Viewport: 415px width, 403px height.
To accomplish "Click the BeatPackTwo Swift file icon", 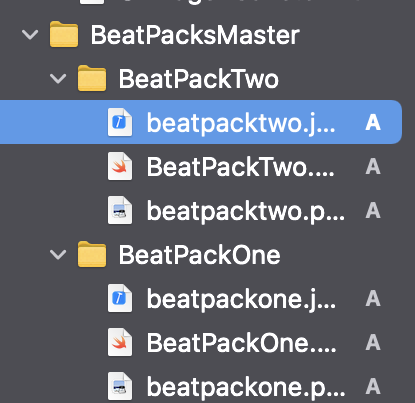I will coord(120,166).
